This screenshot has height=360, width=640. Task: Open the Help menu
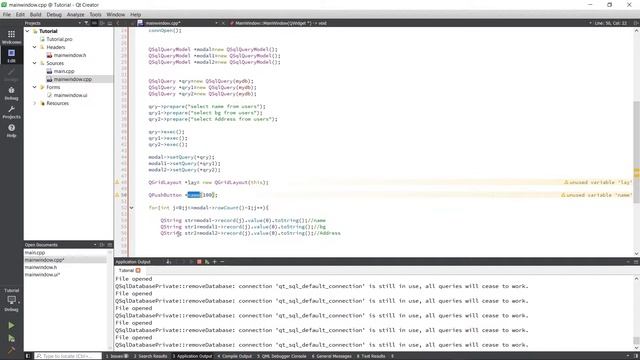coord(136,14)
